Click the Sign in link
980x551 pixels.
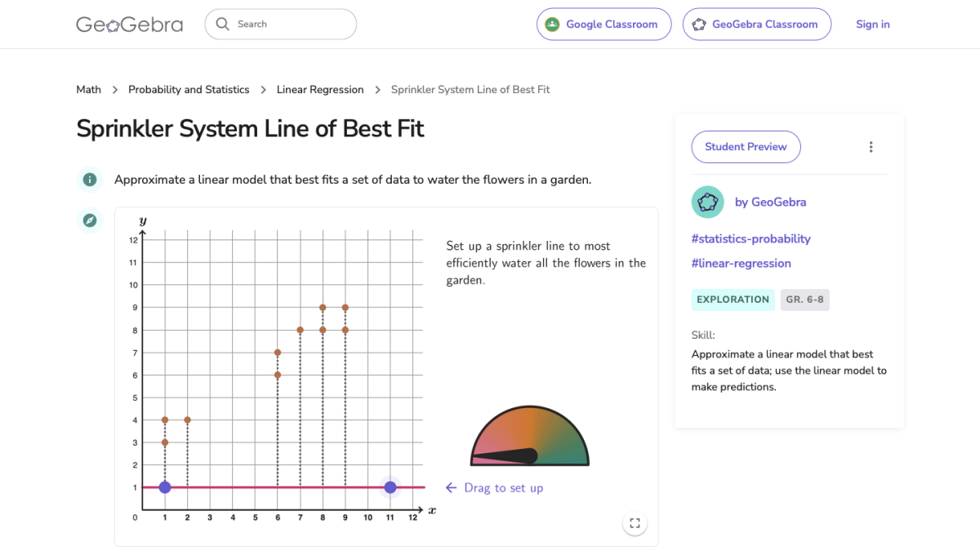click(872, 24)
